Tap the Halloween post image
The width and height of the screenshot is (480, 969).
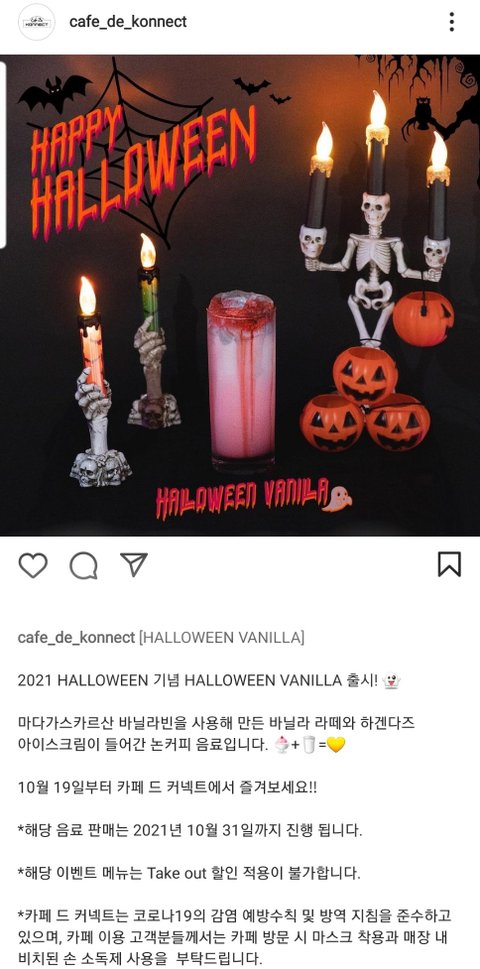tap(240, 295)
